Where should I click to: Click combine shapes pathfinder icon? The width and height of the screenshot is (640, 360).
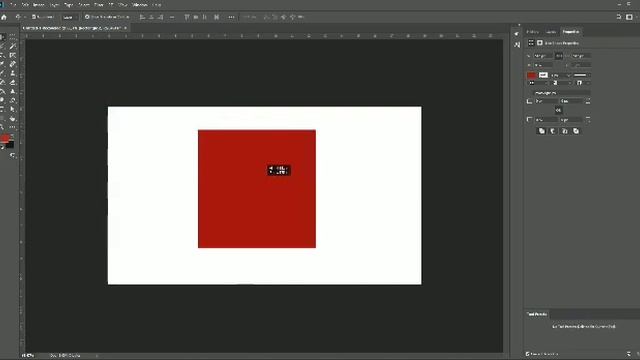pos(542,131)
